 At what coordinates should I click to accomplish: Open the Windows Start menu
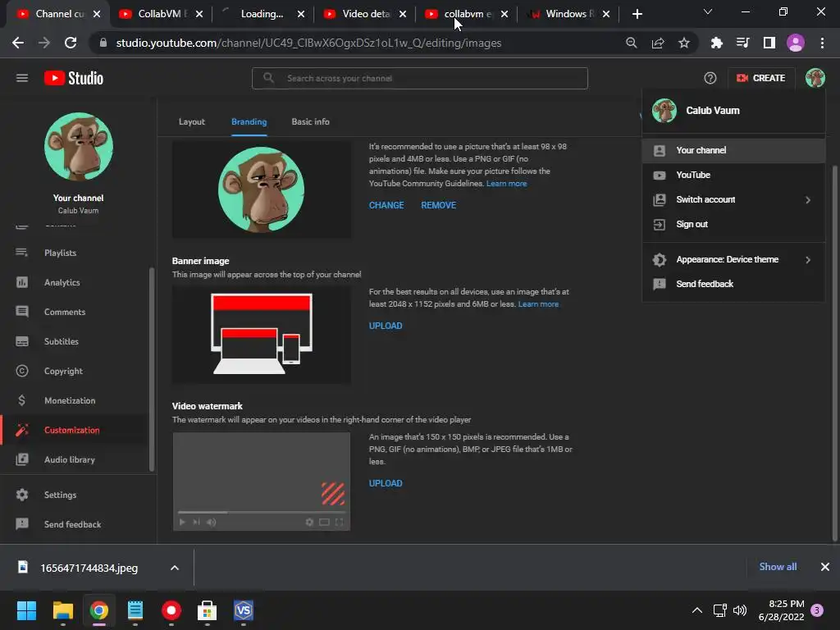[x=26, y=610]
